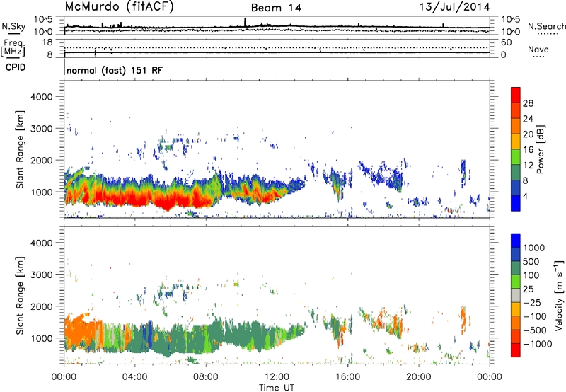
Task: Click the 'McMurdo (fitACF)' title text
Action: [x=119, y=6]
